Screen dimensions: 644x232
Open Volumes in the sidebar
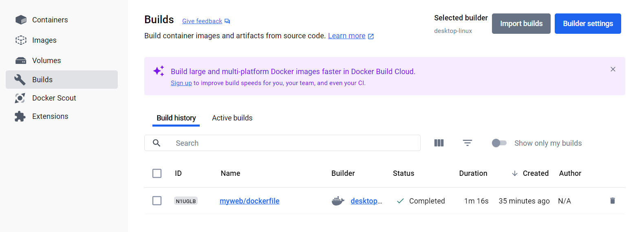62,61
